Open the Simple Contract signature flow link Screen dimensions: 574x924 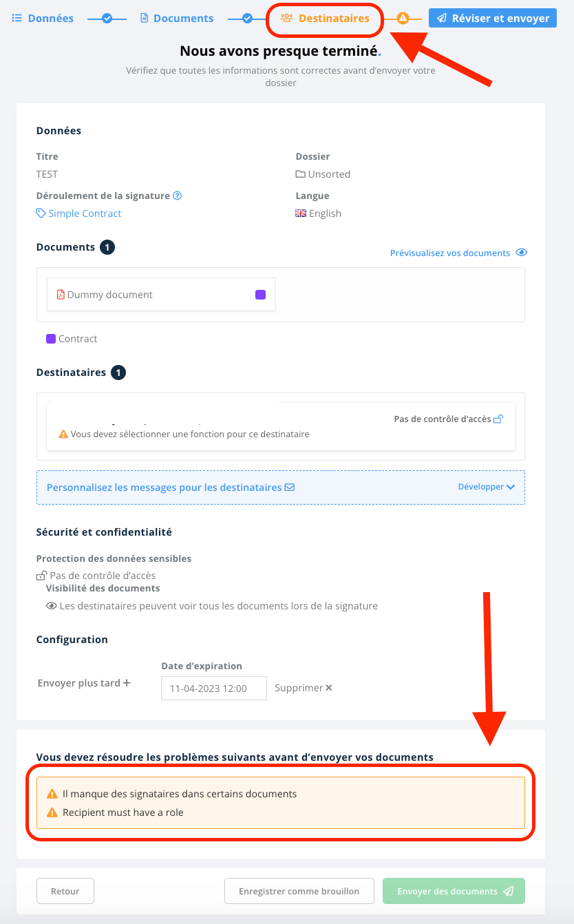[x=79, y=213]
